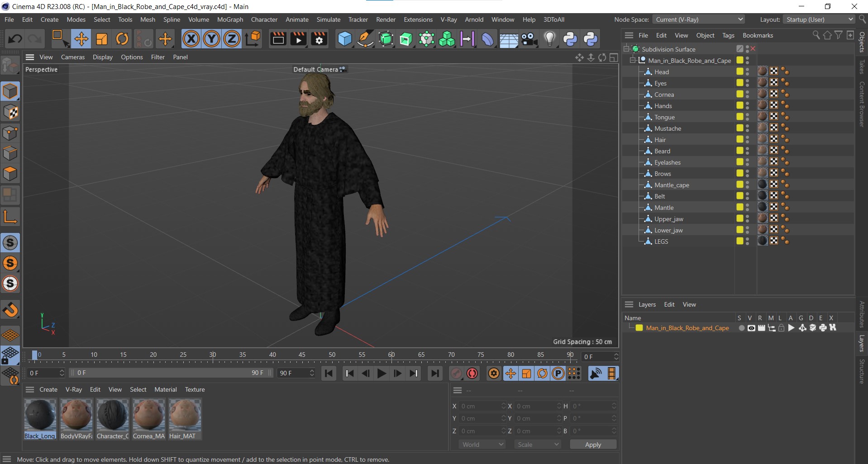Select the Mantle_cape object row
The image size is (868, 464).
(679, 185)
